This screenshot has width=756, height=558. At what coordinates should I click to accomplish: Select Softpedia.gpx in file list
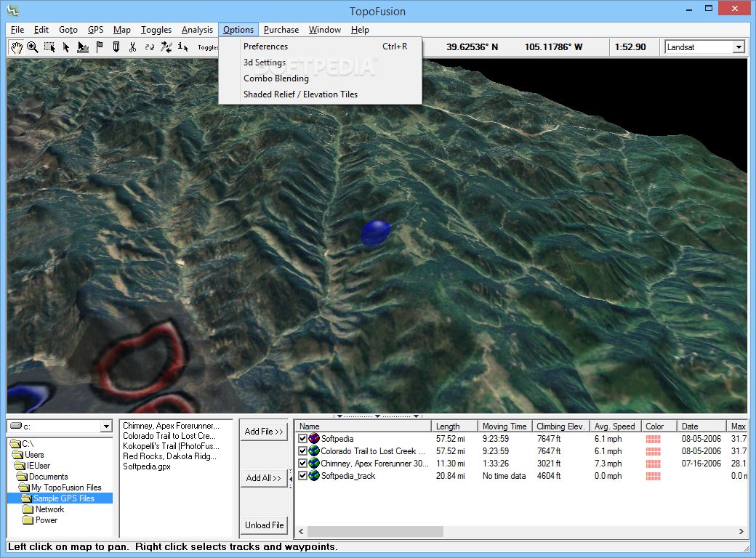pyautogui.click(x=147, y=466)
